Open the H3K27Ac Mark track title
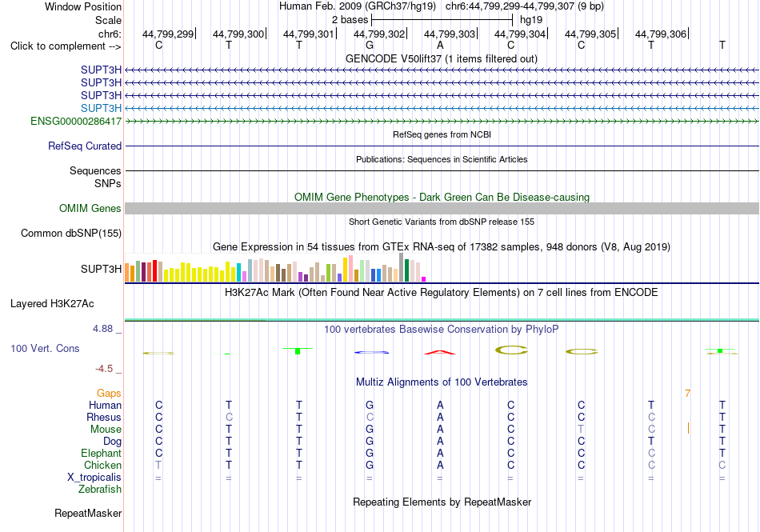 [x=441, y=293]
